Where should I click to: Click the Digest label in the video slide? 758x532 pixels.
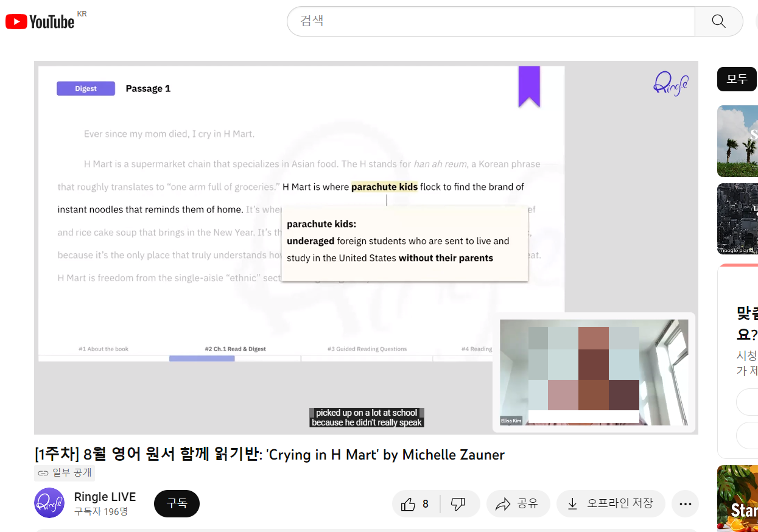pos(86,88)
